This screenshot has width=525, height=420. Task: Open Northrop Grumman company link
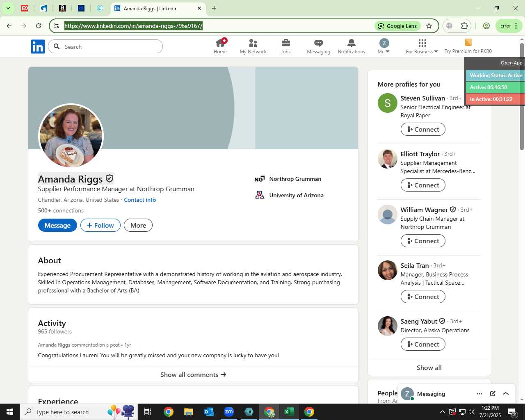(288, 179)
